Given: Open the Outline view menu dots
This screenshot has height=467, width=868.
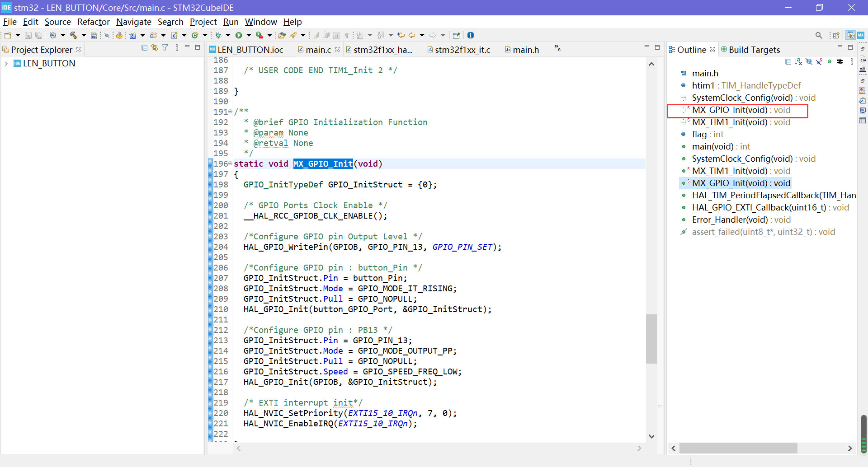Looking at the screenshot, I should 852,61.
